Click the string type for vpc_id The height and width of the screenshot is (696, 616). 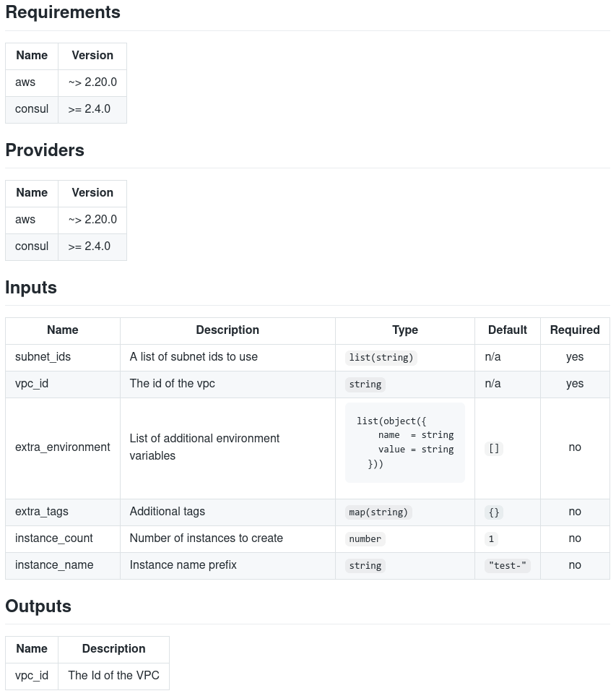click(365, 384)
